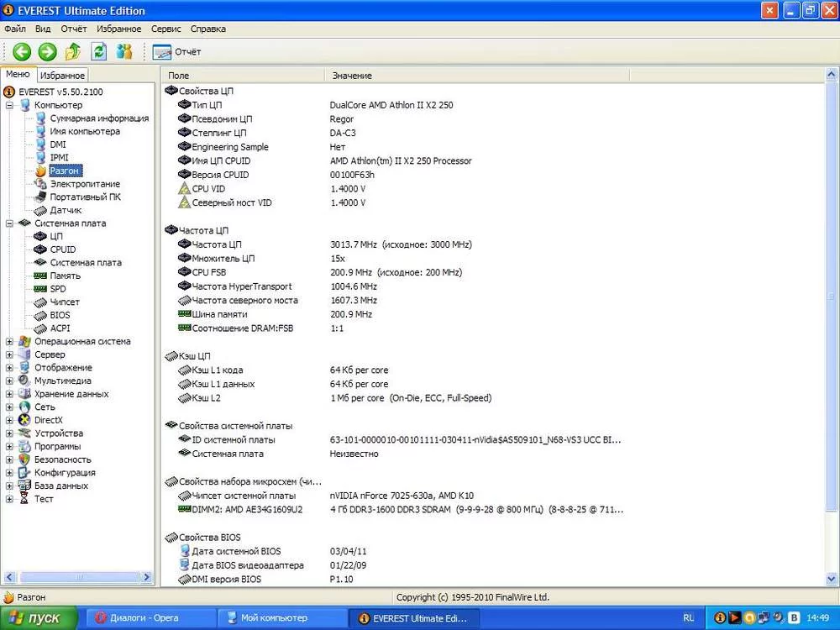This screenshot has height=630, width=840.
Task: Expand the Хранение данных tree node
Action: pyautogui.click(x=9, y=394)
